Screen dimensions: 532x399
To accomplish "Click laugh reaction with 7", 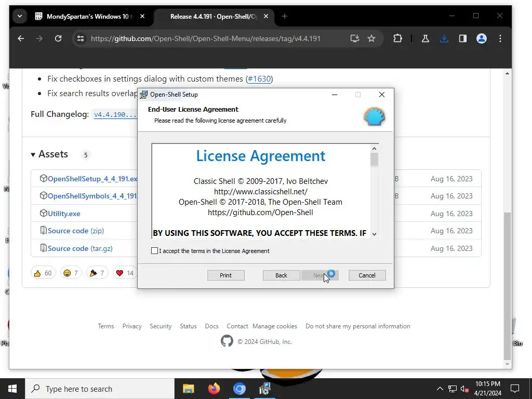I will (x=71, y=273).
